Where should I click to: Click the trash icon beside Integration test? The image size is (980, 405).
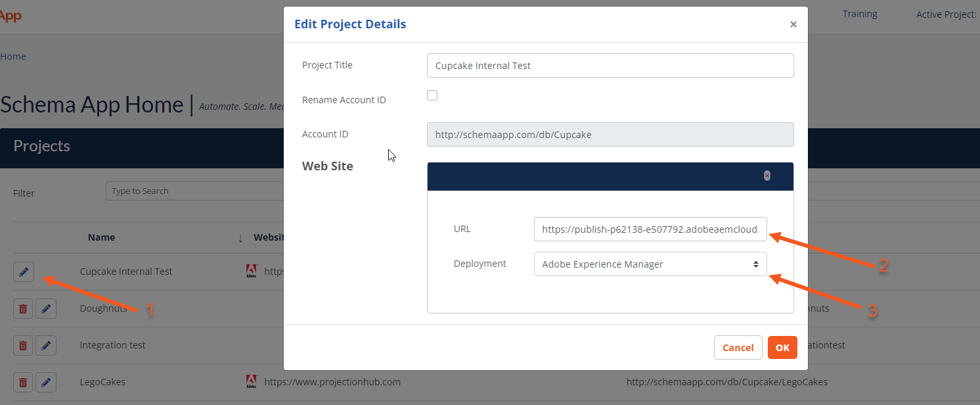[x=23, y=345]
